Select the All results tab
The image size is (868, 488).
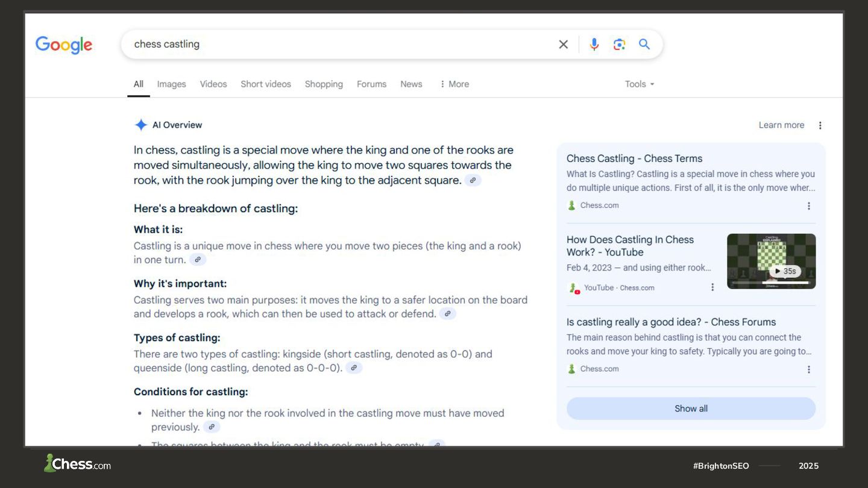point(139,84)
